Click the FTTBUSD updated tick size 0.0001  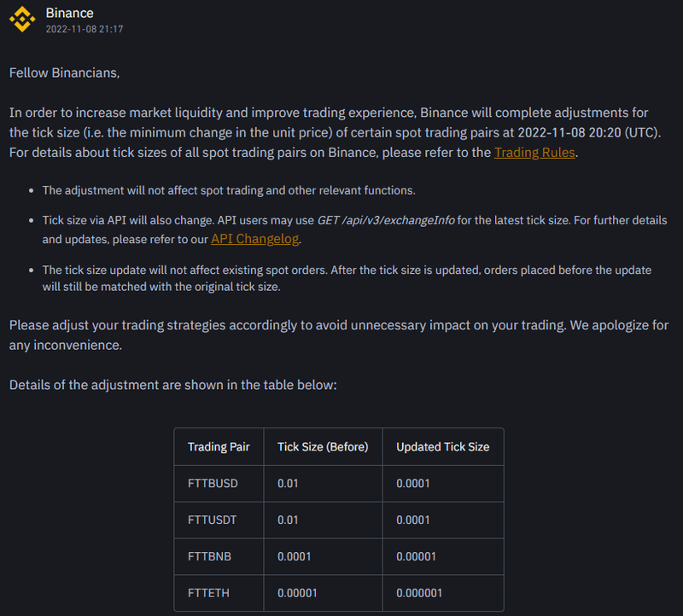[413, 484]
